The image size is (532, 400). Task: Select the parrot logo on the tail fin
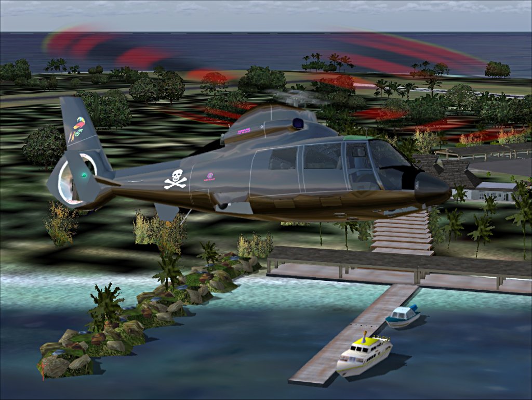(x=77, y=128)
